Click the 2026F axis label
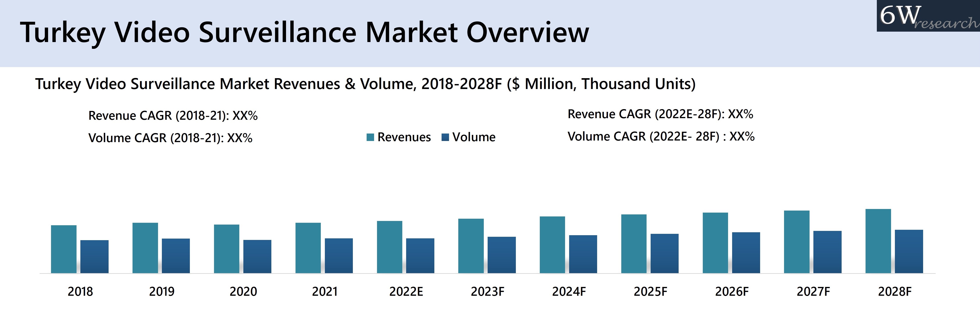Image resolution: width=980 pixels, height=312 pixels. 732,291
